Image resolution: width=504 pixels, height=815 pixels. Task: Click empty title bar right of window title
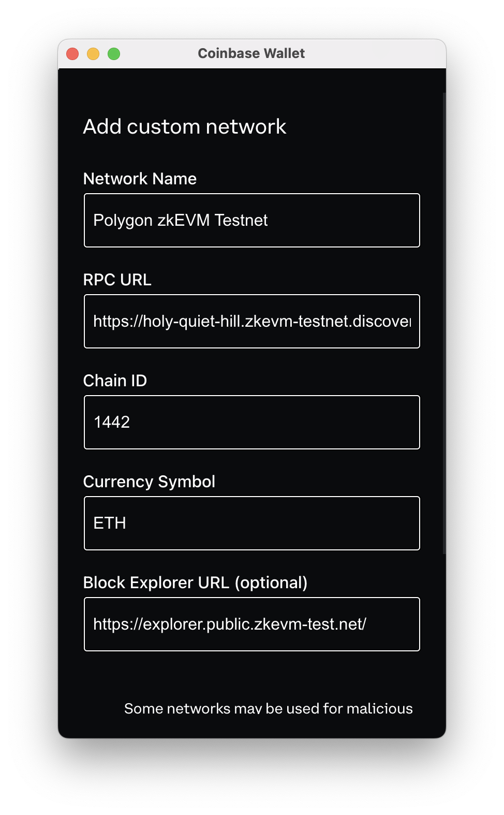[373, 54]
